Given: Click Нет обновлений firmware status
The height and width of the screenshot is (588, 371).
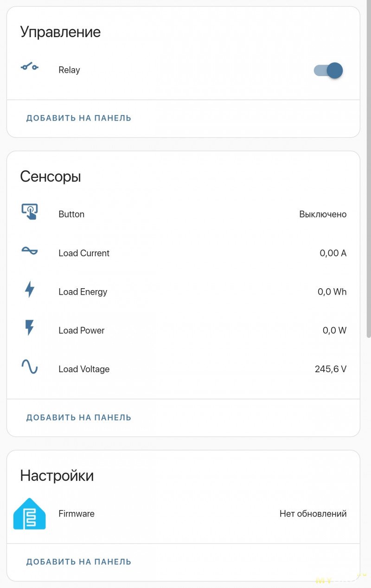Looking at the screenshot, I should pyautogui.click(x=313, y=514).
